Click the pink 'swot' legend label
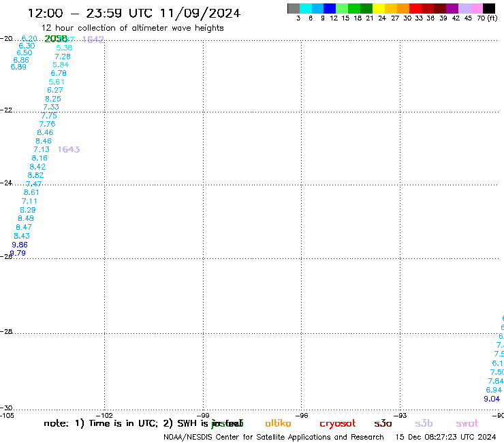504x443 pixels. pyautogui.click(x=467, y=424)
